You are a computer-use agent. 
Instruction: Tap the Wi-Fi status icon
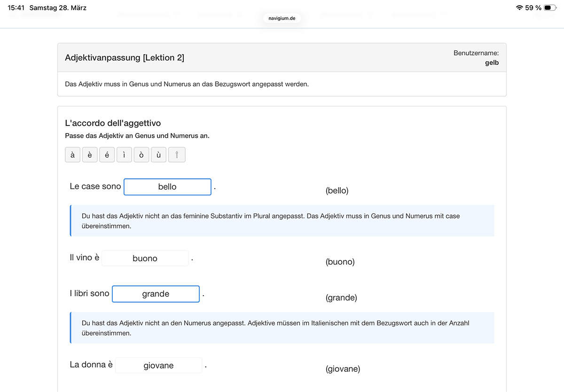tap(519, 8)
